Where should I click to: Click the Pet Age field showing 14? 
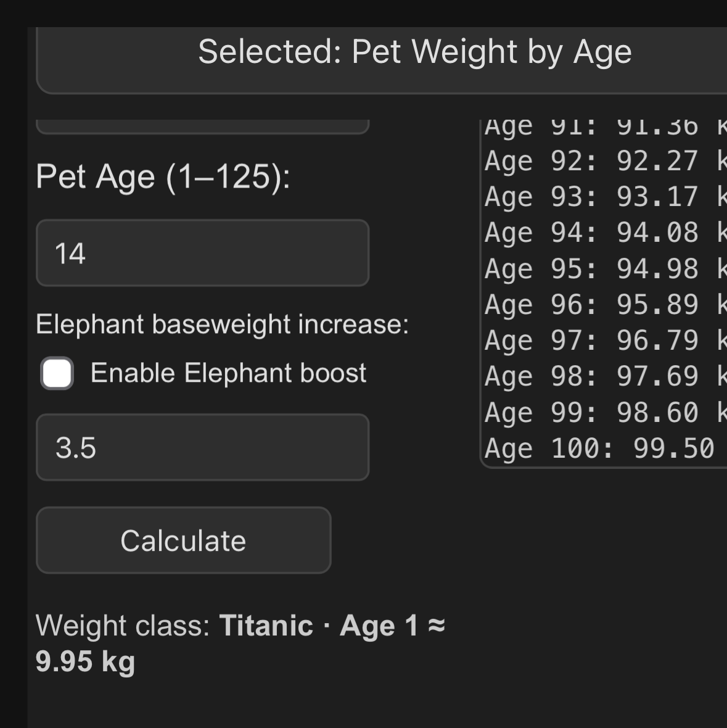202,253
